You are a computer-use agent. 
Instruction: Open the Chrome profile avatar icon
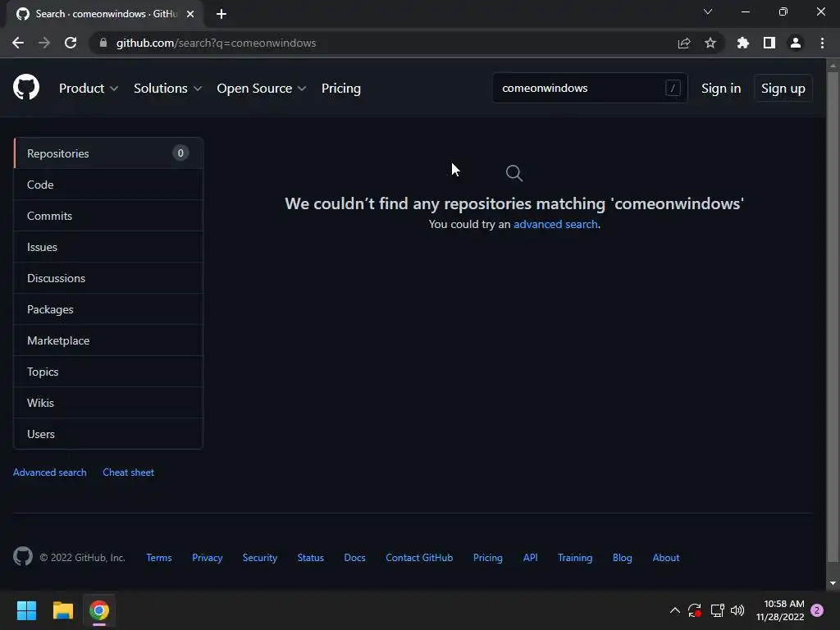tap(796, 43)
